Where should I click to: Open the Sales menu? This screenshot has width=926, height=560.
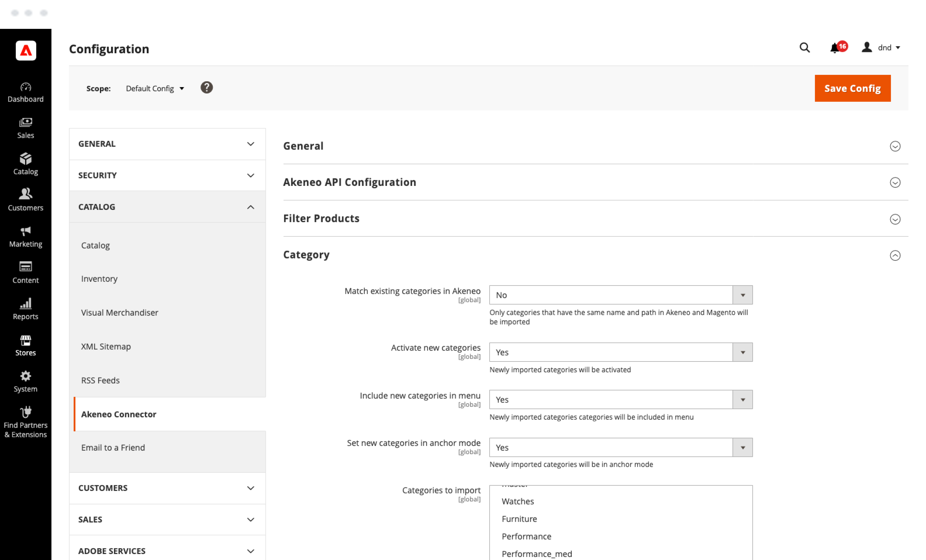26,128
